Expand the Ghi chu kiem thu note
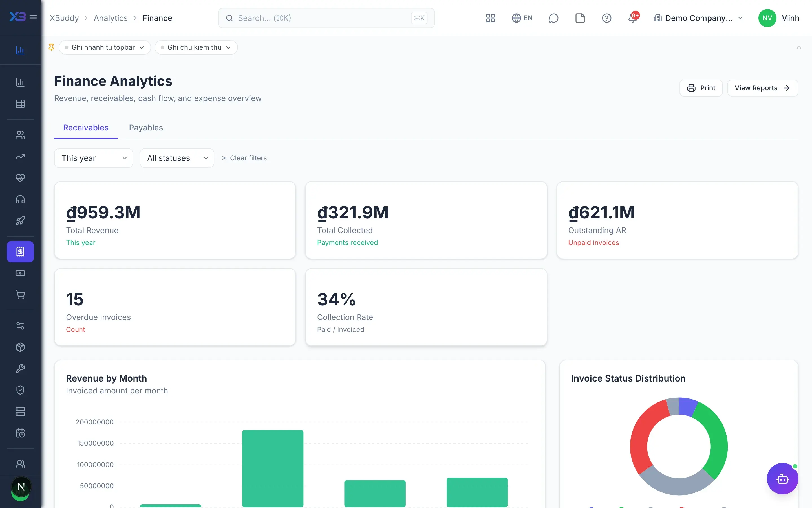The image size is (812, 508). pos(196,47)
